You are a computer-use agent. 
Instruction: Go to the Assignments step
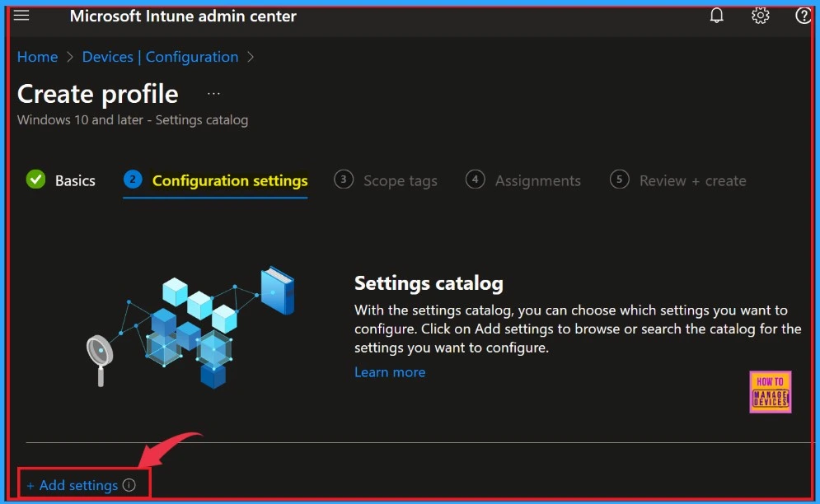[x=537, y=181]
